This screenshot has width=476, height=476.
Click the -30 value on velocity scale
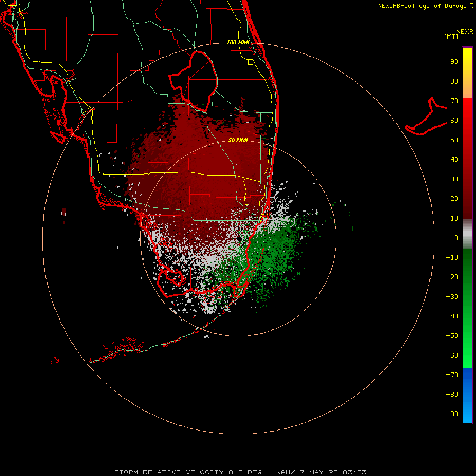pos(452,297)
